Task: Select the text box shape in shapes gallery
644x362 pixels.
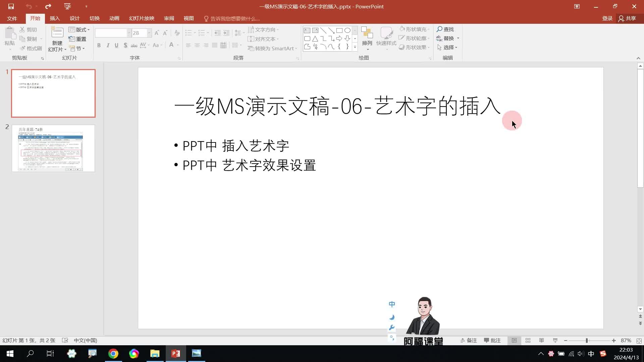Action: (x=307, y=30)
